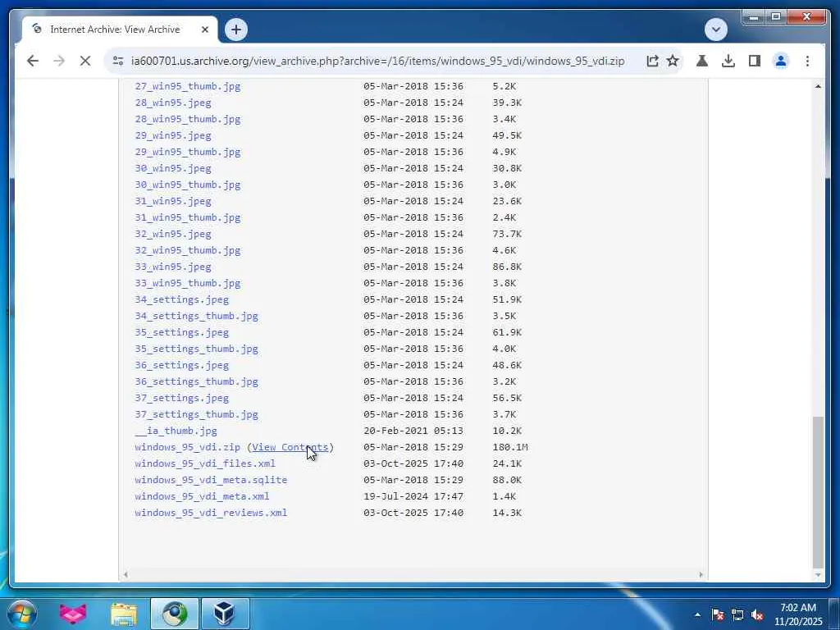Open windows_95_vdi_reviews.xml

[x=211, y=513]
